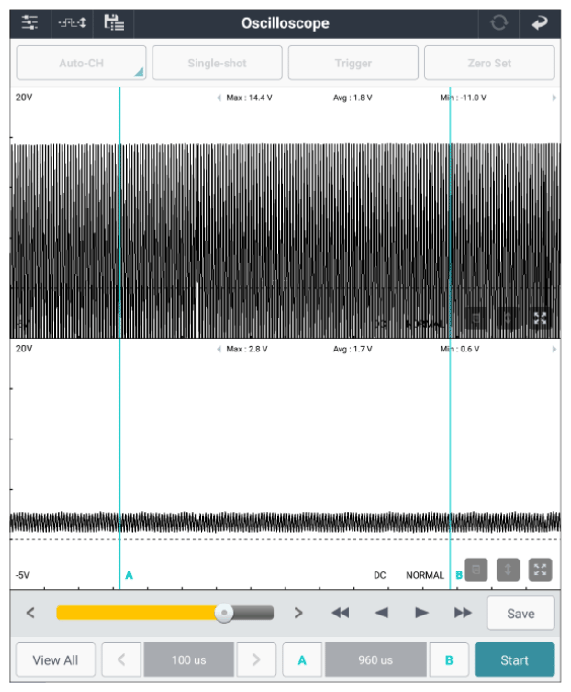Decrease the time base from 100 us
This screenshot has height=692, width=571.
pyautogui.click(x=121, y=660)
